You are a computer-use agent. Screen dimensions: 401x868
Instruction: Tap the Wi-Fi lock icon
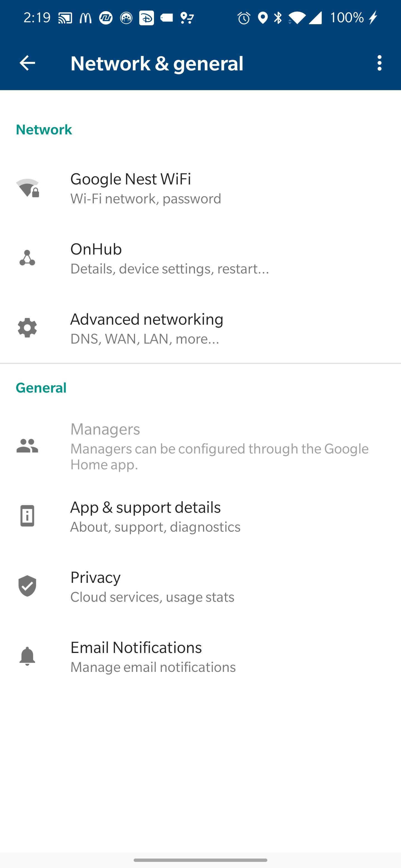(x=28, y=188)
